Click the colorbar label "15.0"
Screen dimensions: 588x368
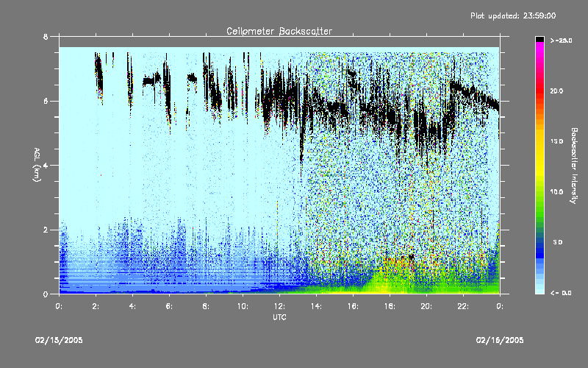556,141
